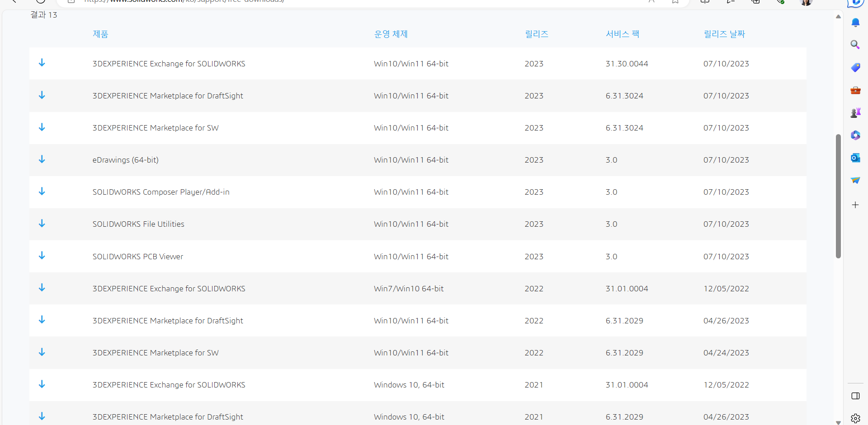Download 3DEXPERIENCE Exchange for SOLIDWORKS 2023 via its arrow

[x=42, y=63]
